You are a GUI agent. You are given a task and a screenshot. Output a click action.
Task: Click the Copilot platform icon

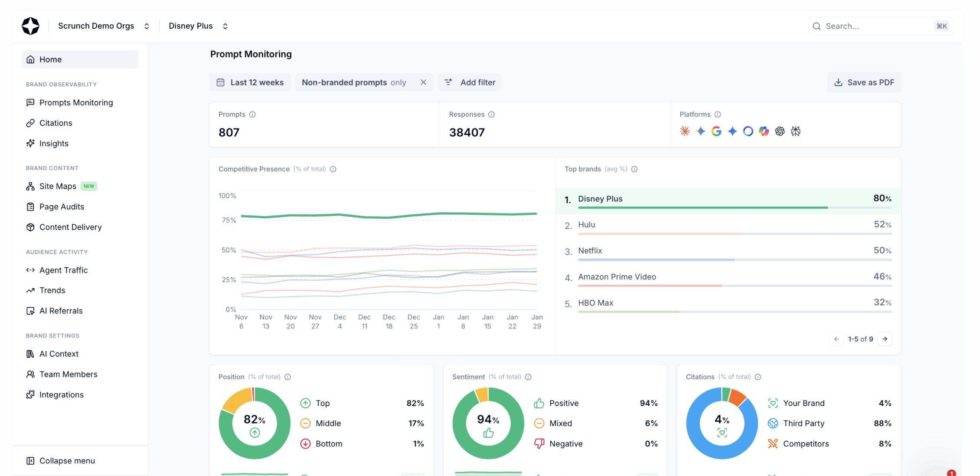coord(764,131)
